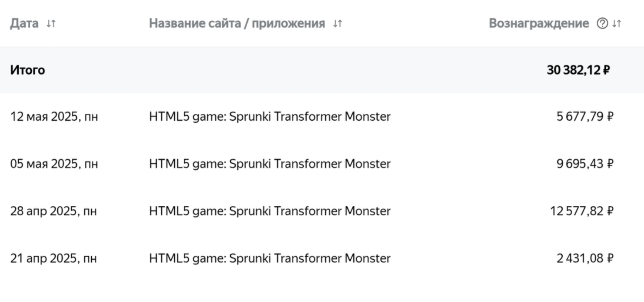Click the question mark help icon near Вознаграждение

pyautogui.click(x=602, y=24)
